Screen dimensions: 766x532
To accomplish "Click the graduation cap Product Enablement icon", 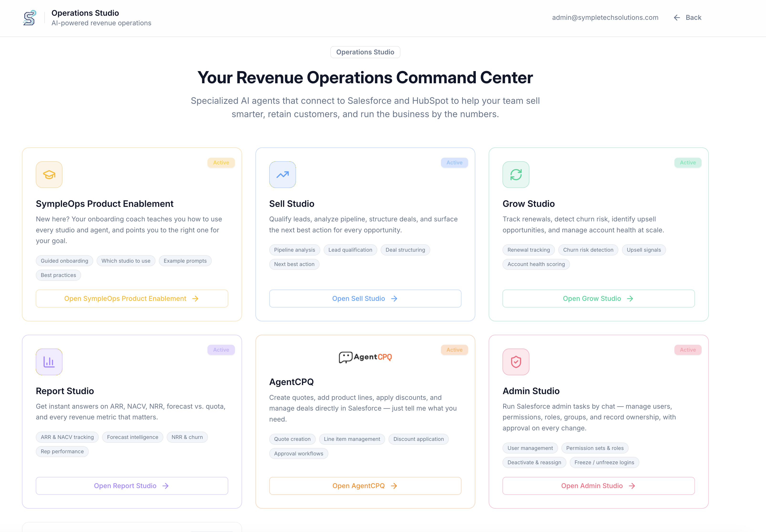I will [x=49, y=175].
